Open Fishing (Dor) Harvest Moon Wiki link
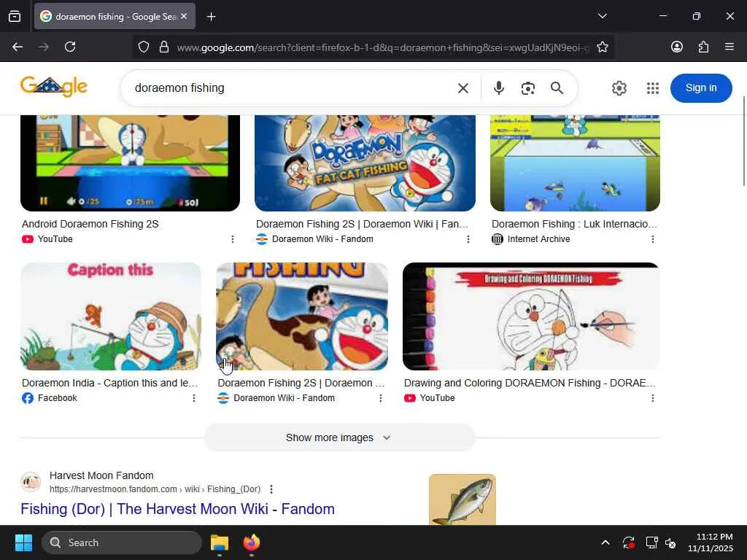747x560 pixels. tap(177, 509)
